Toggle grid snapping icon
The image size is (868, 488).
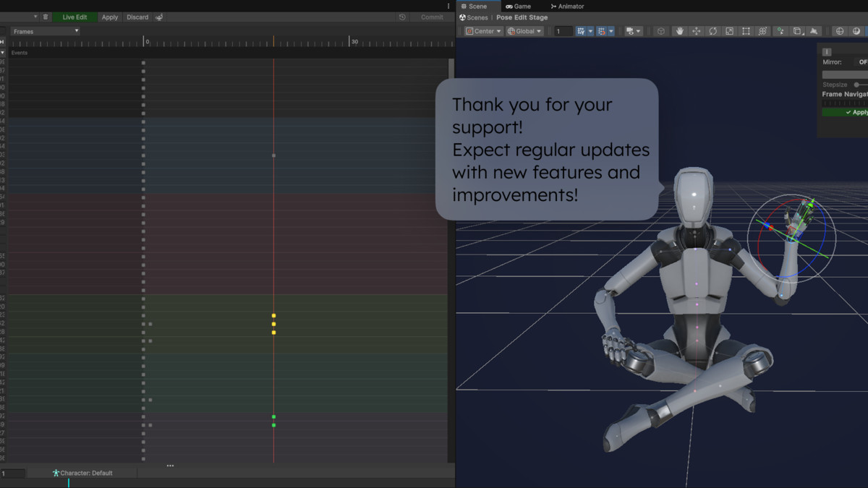coord(580,31)
